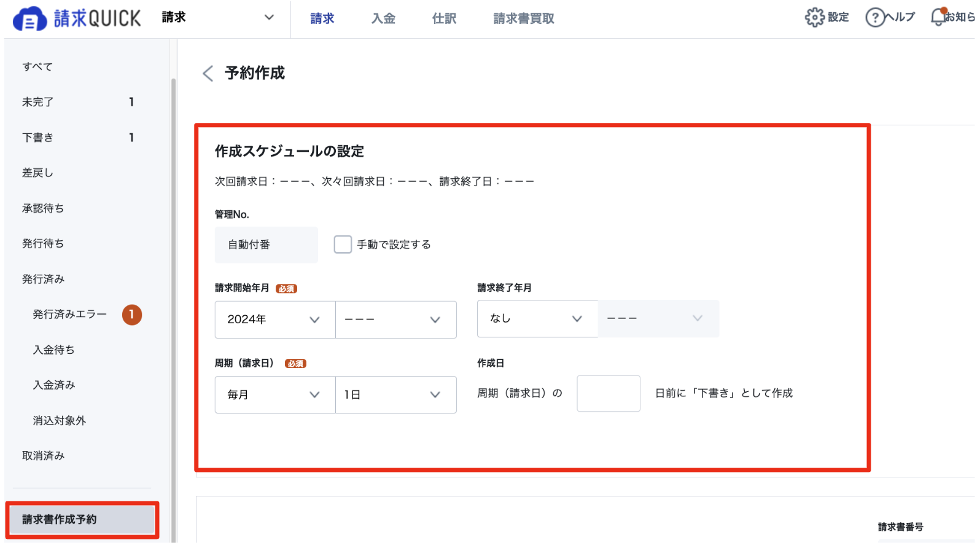Viewport: 980px width, 545px height.
Task: Enable the 手動で設定する checkbox
Action: (343, 245)
